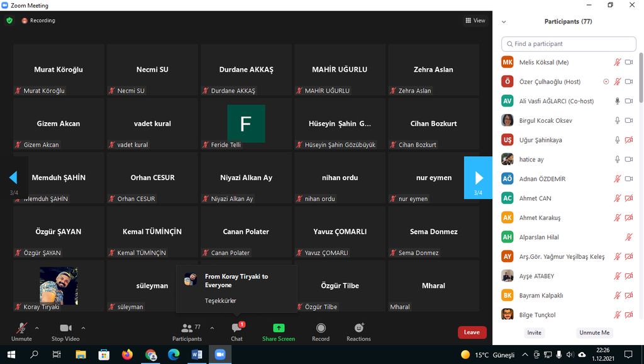Click Melis Köksal muted microphone icon

click(617, 62)
